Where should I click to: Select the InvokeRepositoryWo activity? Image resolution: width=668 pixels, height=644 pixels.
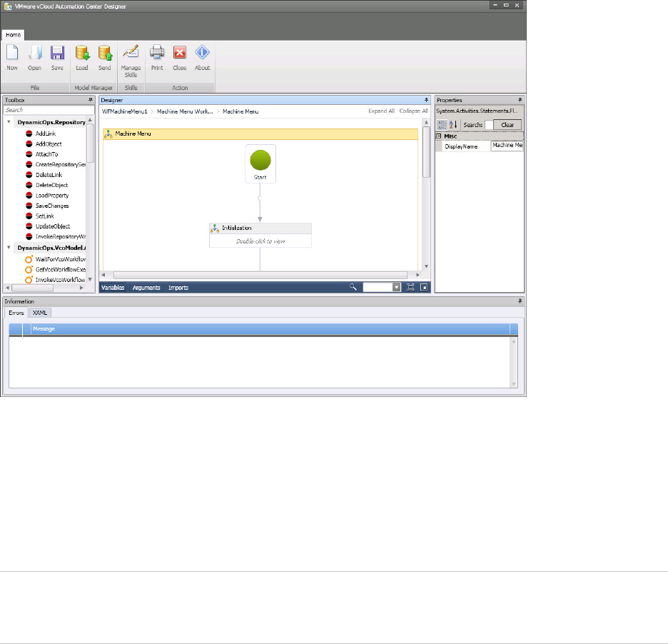tap(61, 236)
